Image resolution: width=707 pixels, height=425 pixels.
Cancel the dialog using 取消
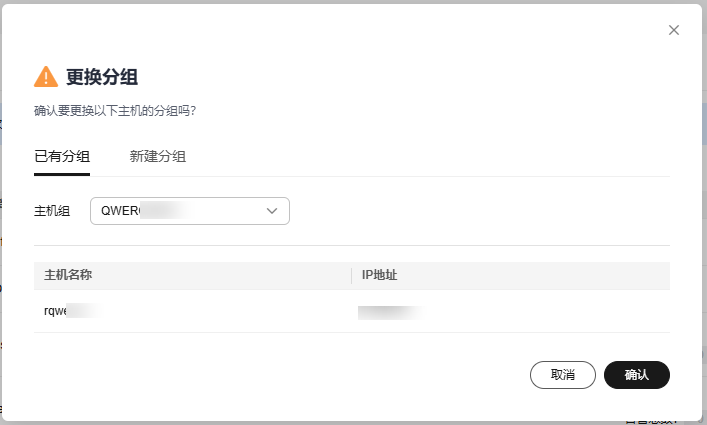point(563,375)
